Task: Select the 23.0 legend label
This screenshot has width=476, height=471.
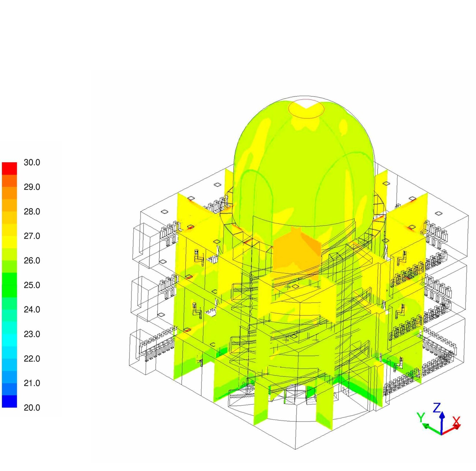Action: pos(32,334)
